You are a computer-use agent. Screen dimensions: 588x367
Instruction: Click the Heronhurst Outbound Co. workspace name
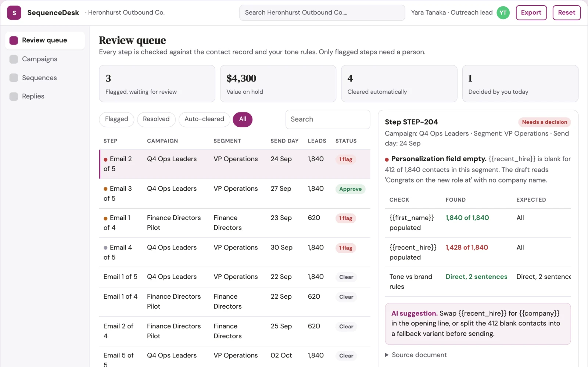tap(126, 12)
